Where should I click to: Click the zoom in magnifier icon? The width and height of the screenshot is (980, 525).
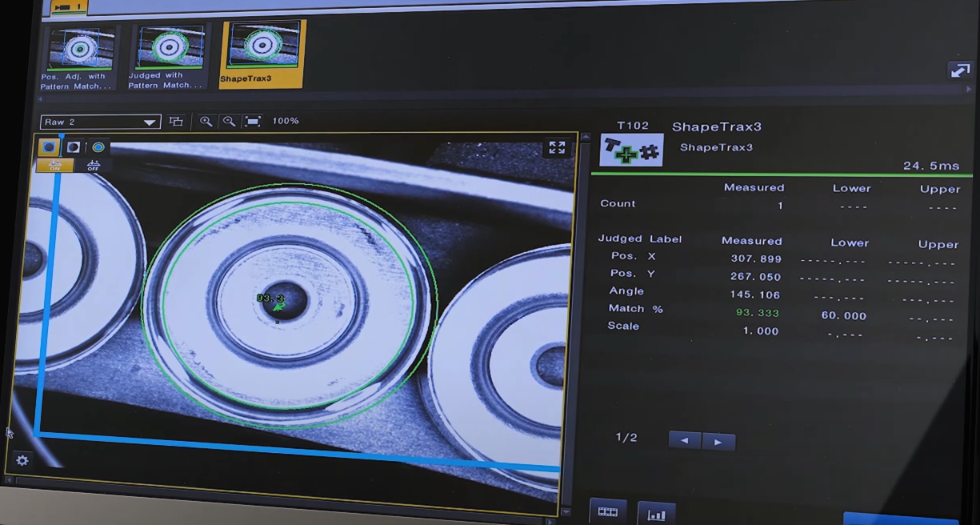[206, 122]
